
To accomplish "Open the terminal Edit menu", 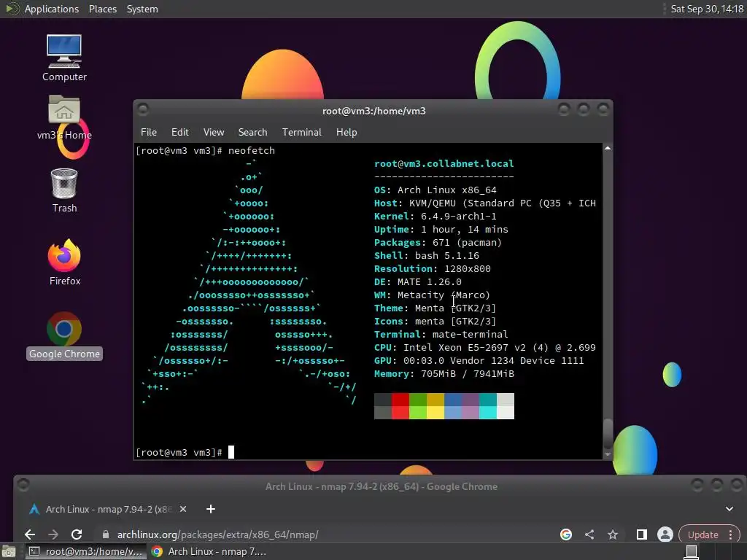I will click(x=179, y=133).
